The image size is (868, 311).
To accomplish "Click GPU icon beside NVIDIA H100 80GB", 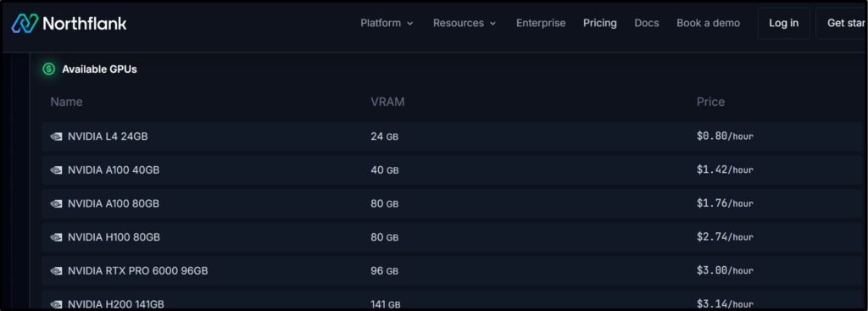I will tap(57, 237).
